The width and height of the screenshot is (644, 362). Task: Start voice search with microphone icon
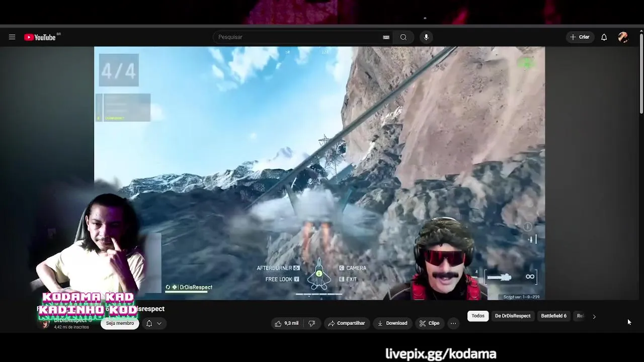[426, 37]
